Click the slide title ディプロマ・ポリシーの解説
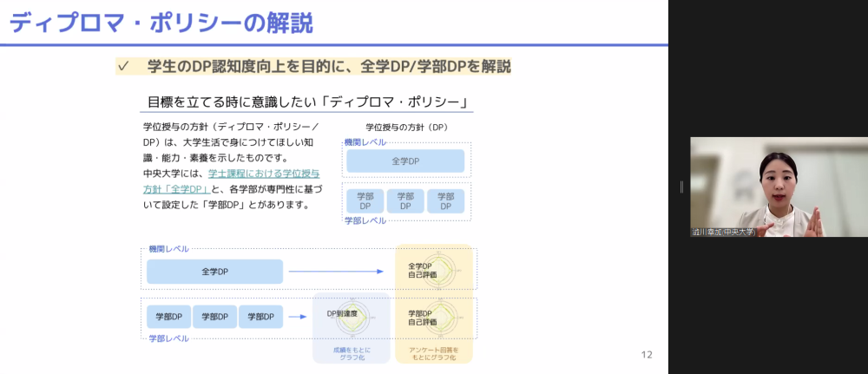 tap(161, 23)
